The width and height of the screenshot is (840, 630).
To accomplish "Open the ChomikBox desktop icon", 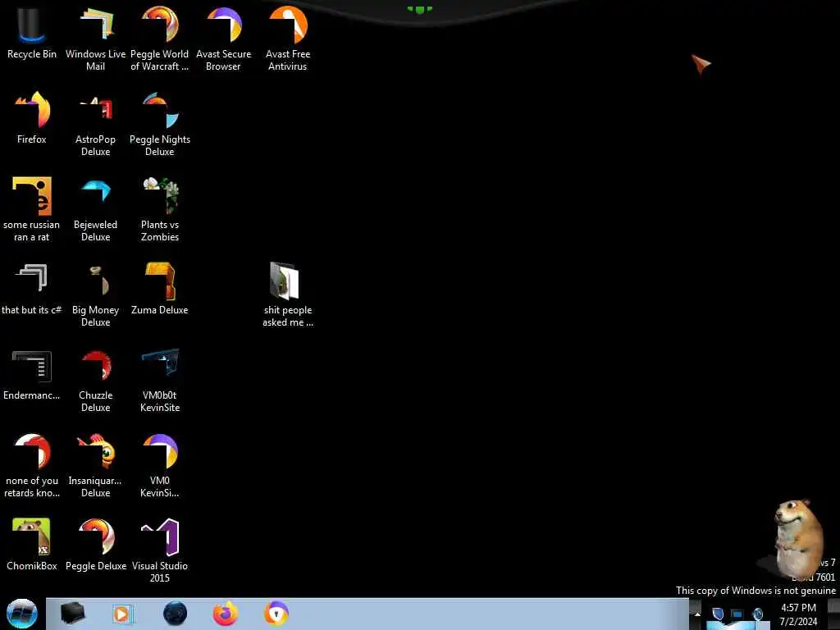I will click(x=32, y=545).
